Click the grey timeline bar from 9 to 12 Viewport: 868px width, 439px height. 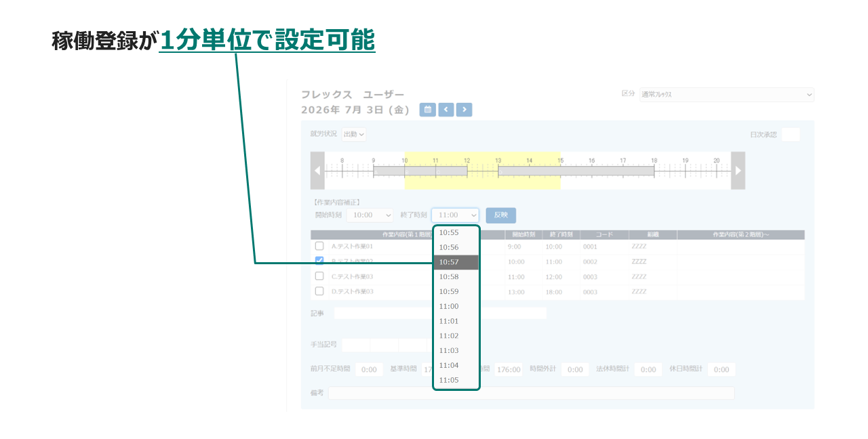420,171
